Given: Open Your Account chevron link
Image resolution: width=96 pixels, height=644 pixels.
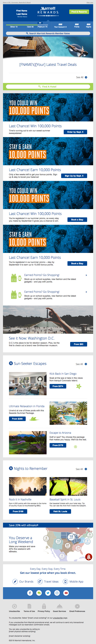Looking at the screenshot, I should (60, 27).
